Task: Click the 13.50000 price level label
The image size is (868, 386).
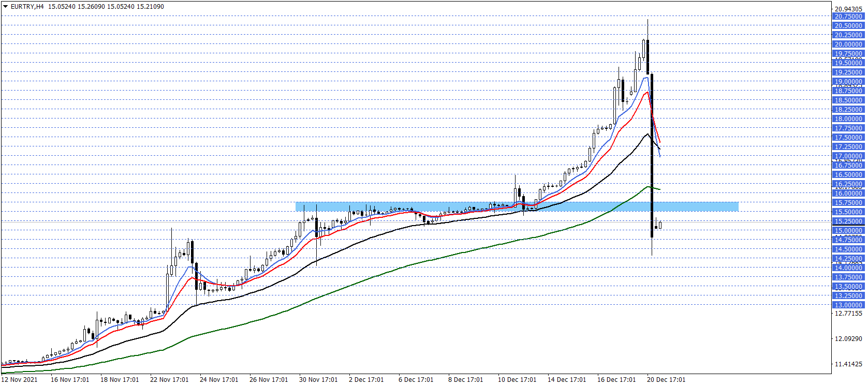Action: pos(848,287)
